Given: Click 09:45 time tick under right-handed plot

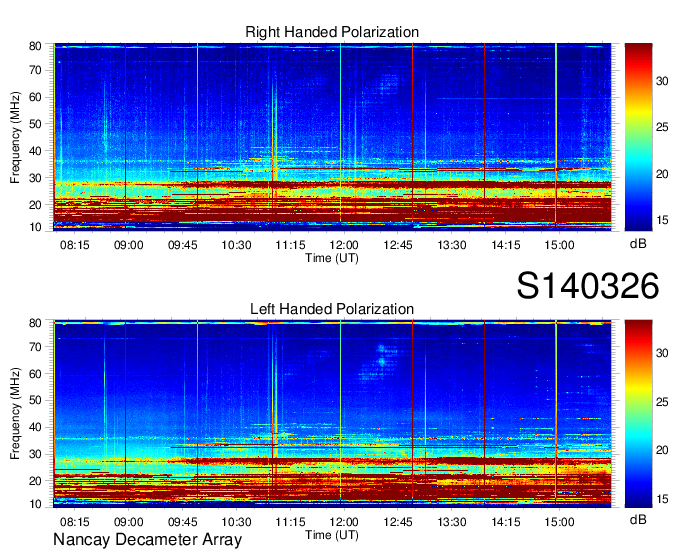Looking at the screenshot, I should (183, 245).
